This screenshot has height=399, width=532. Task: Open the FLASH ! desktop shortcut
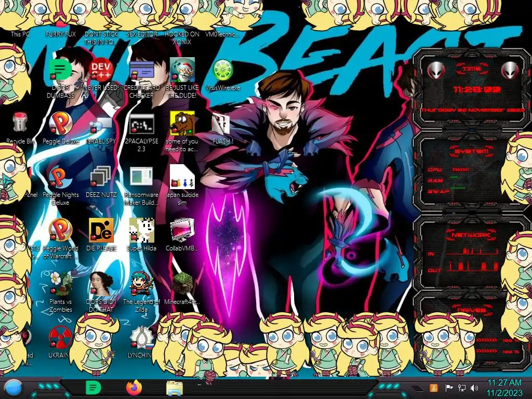point(222,123)
